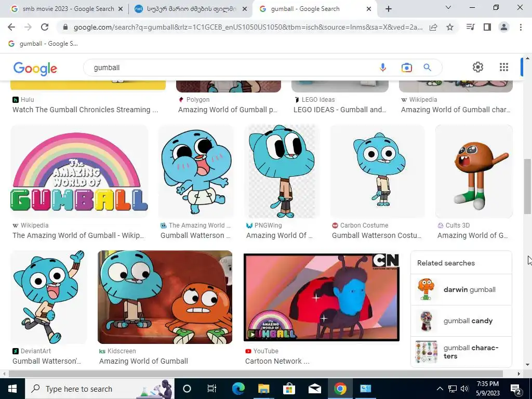
Task: Open the side panel icon
Action: (x=487, y=27)
